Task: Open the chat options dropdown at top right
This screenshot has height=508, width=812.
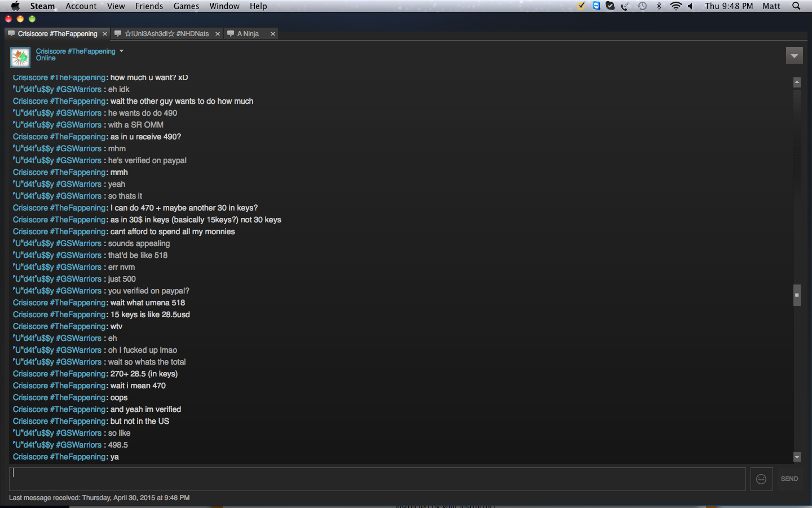Action: point(794,55)
